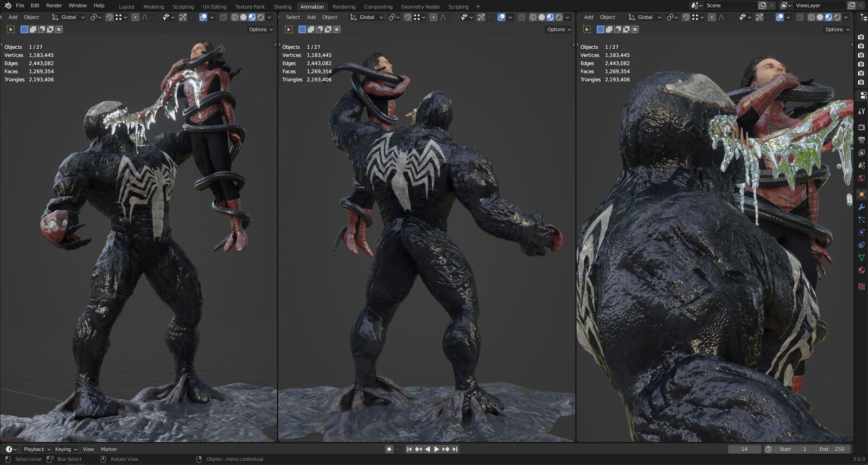Open the Output properties tab

pos(861,140)
